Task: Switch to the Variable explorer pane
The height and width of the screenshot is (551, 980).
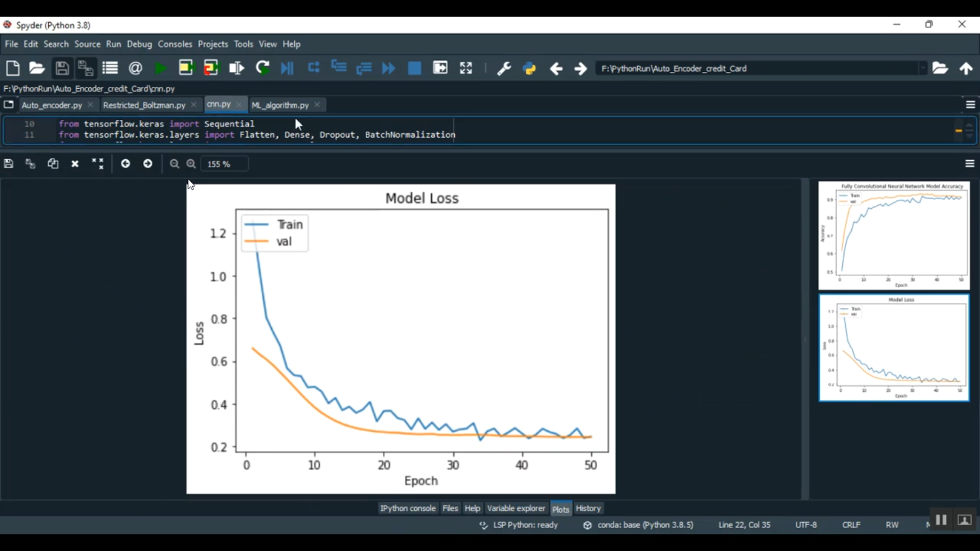Action: pyautogui.click(x=515, y=509)
